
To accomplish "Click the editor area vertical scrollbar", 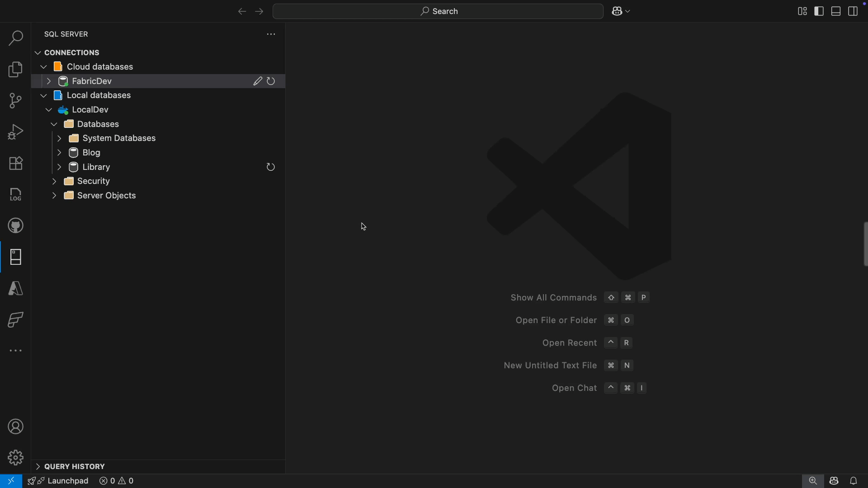I will 865,244.
